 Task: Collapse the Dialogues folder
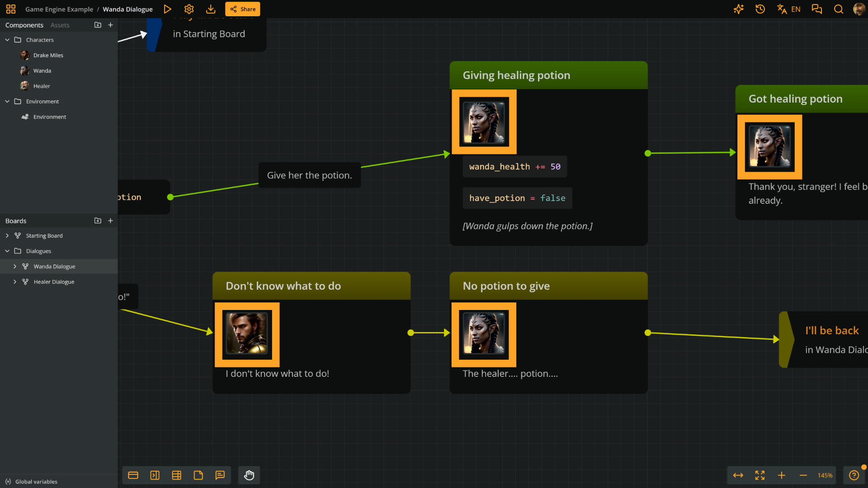[7, 251]
